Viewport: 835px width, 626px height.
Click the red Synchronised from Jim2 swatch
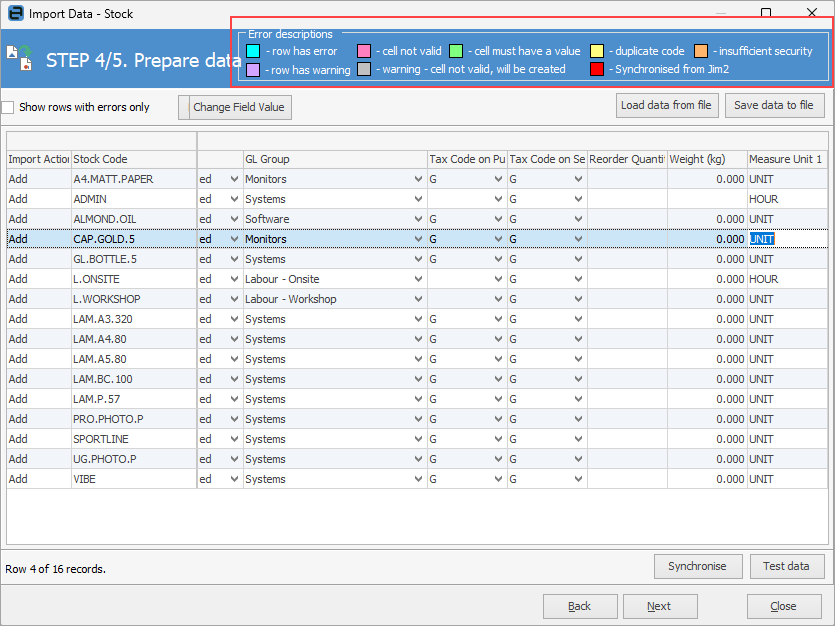click(597, 69)
